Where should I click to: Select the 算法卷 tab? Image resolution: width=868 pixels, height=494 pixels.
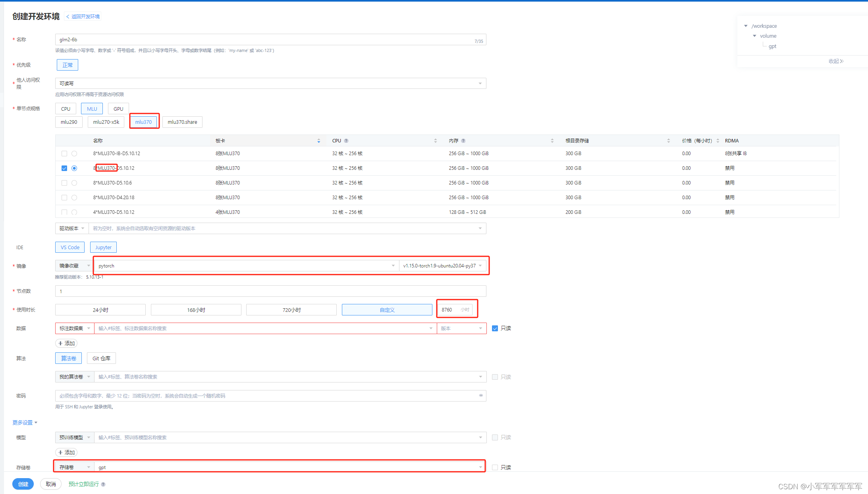68,358
